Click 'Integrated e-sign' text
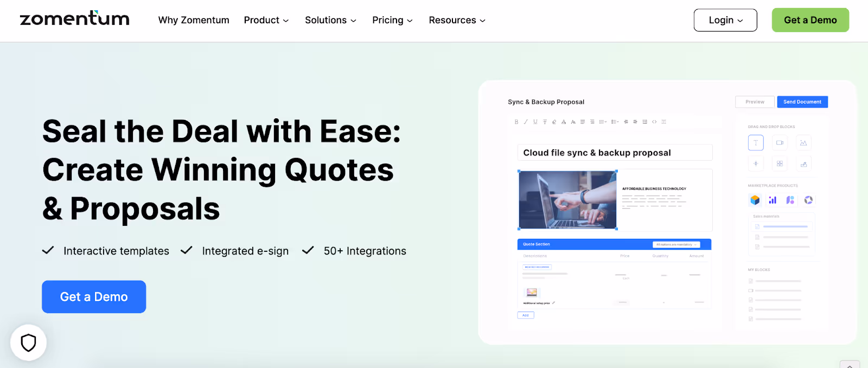This screenshot has height=368, width=868. pos(245,251)
